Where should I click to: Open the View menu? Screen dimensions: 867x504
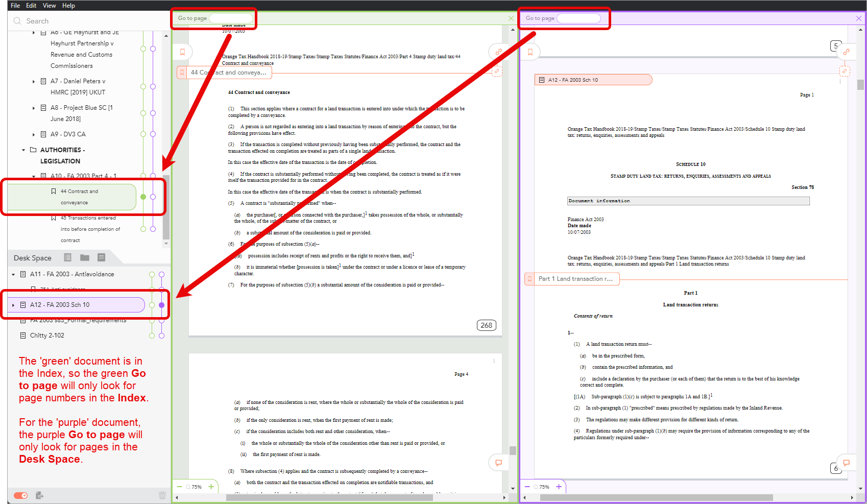pos(50,5)
